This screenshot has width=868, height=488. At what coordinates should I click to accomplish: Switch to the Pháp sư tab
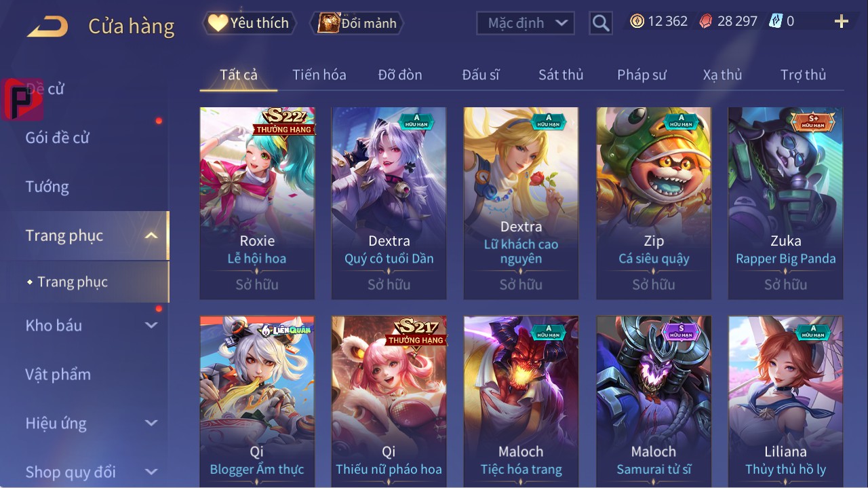[x=642, y=75]
